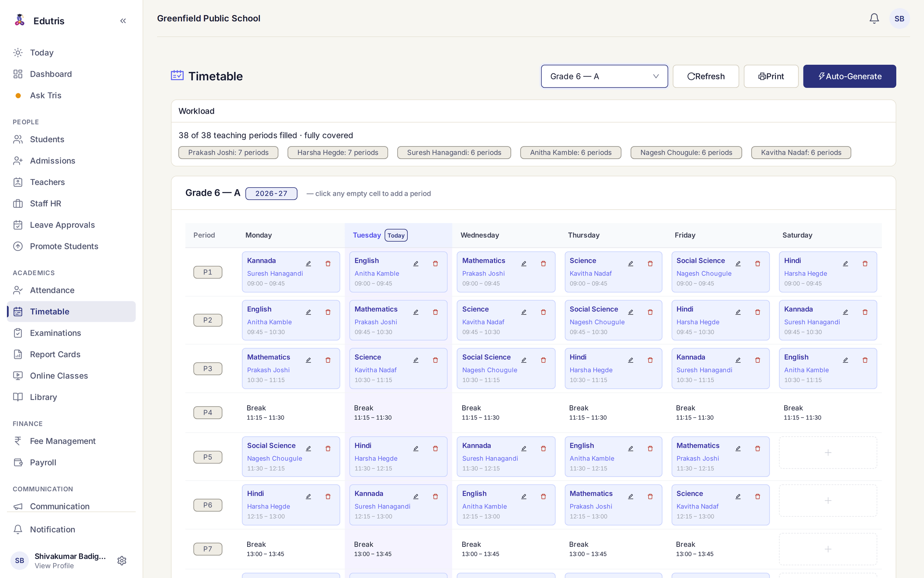Delete Friday P2 Hindi period
The image size is (924, 578).
point(758,312)
